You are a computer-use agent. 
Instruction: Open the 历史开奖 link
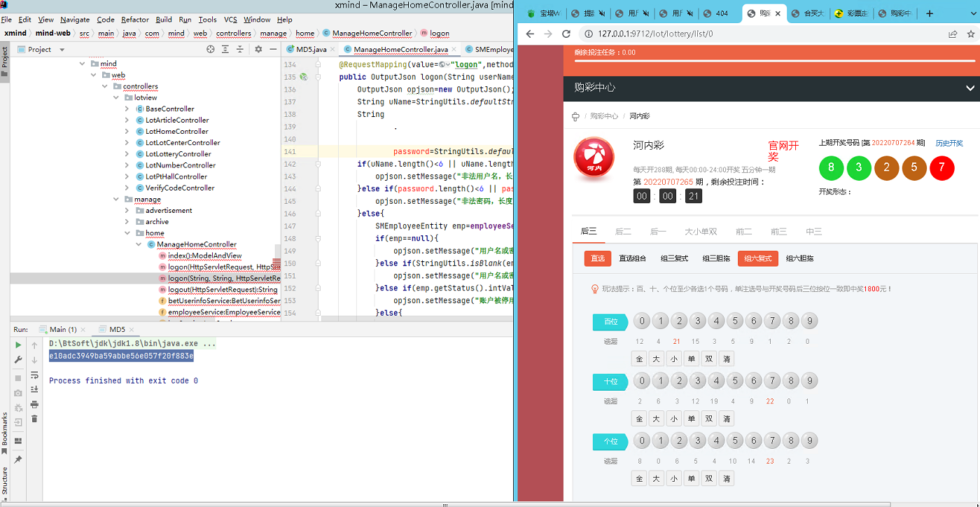[949, 143]
